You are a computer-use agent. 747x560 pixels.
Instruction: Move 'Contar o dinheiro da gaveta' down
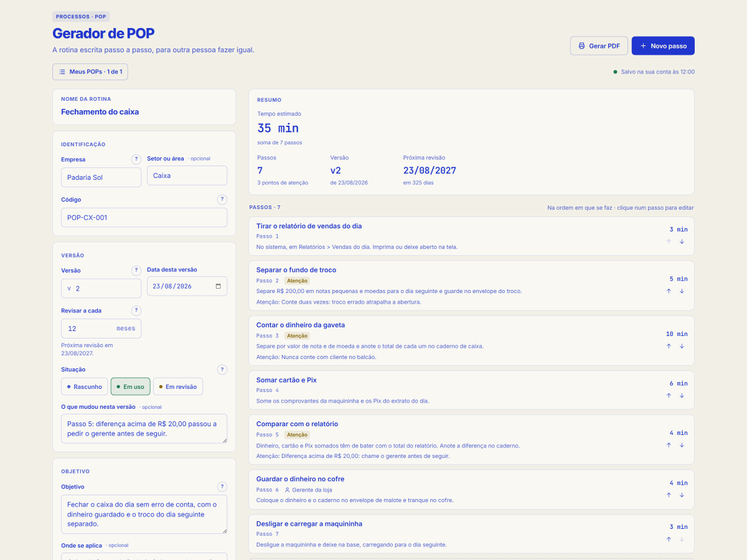[682, 346]
